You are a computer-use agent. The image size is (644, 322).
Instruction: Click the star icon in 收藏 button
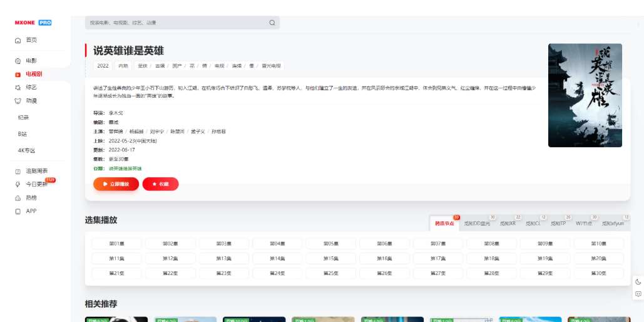(x=155, y=184)
